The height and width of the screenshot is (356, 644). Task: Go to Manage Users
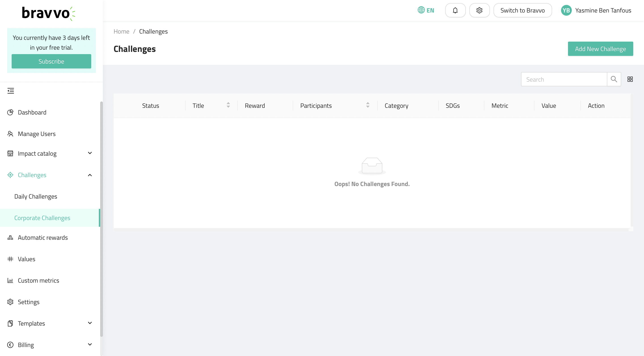coord(37,134)
